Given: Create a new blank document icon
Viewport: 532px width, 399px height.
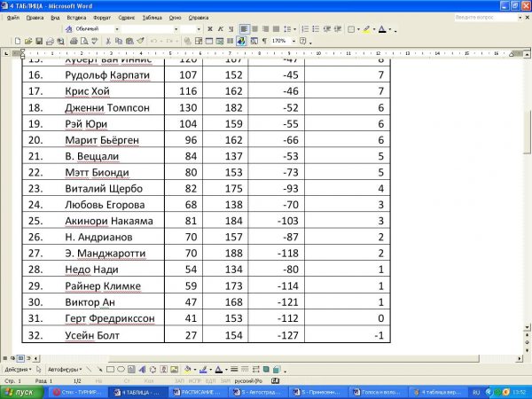Looking at the screenshot, I should pos(18,41).
